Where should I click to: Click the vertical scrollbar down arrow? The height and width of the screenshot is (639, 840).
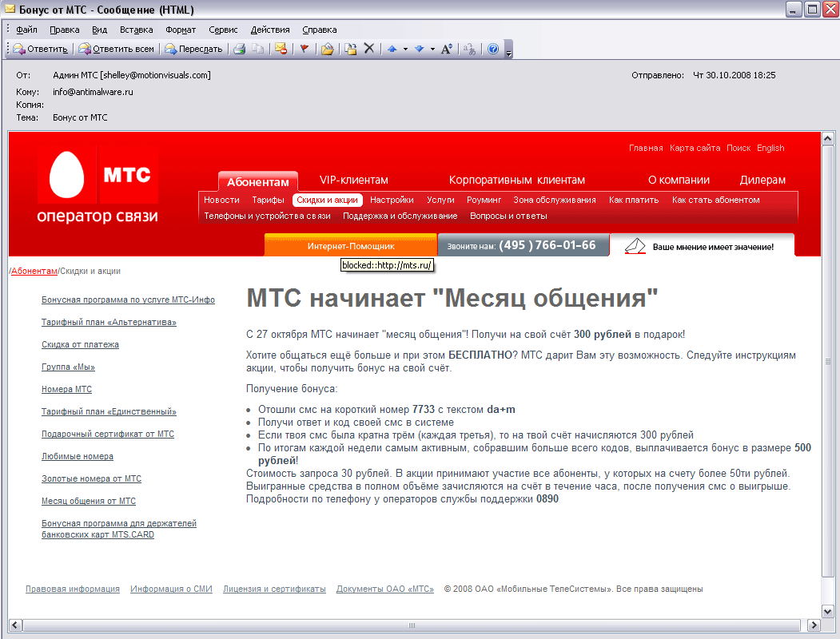[828, 611]
